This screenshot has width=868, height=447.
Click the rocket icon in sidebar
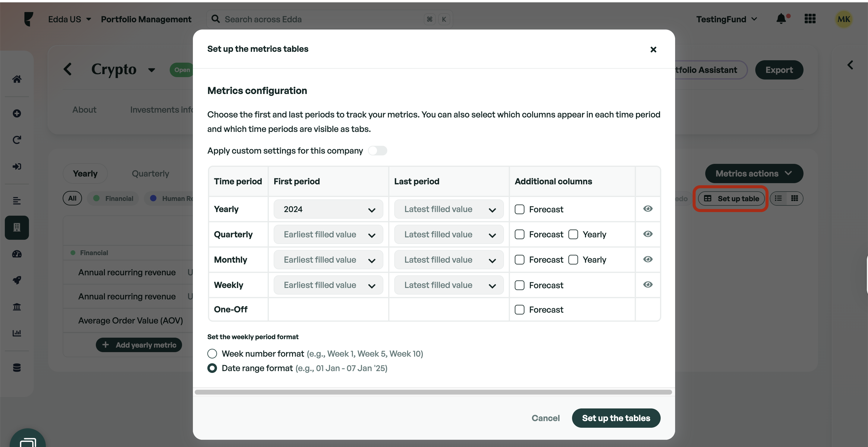point(17,280)
